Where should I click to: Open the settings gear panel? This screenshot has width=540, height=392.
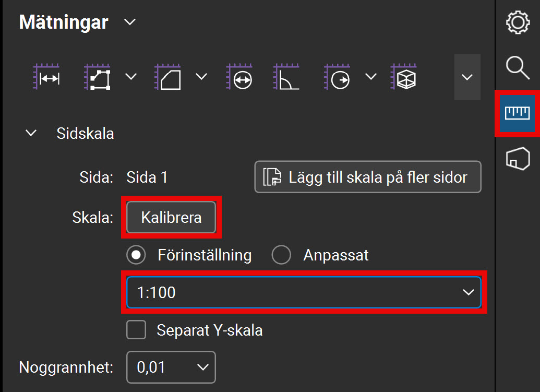pos(518,23)
